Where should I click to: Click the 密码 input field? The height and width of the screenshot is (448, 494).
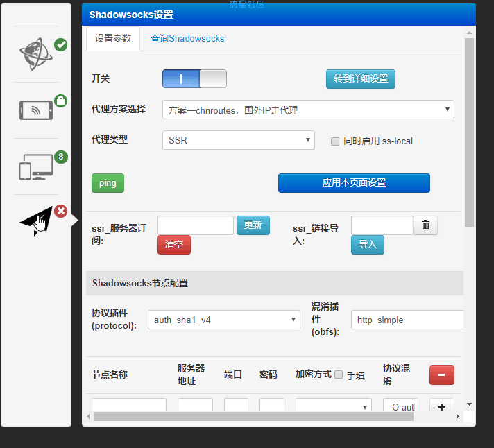[x=271, y=405]
